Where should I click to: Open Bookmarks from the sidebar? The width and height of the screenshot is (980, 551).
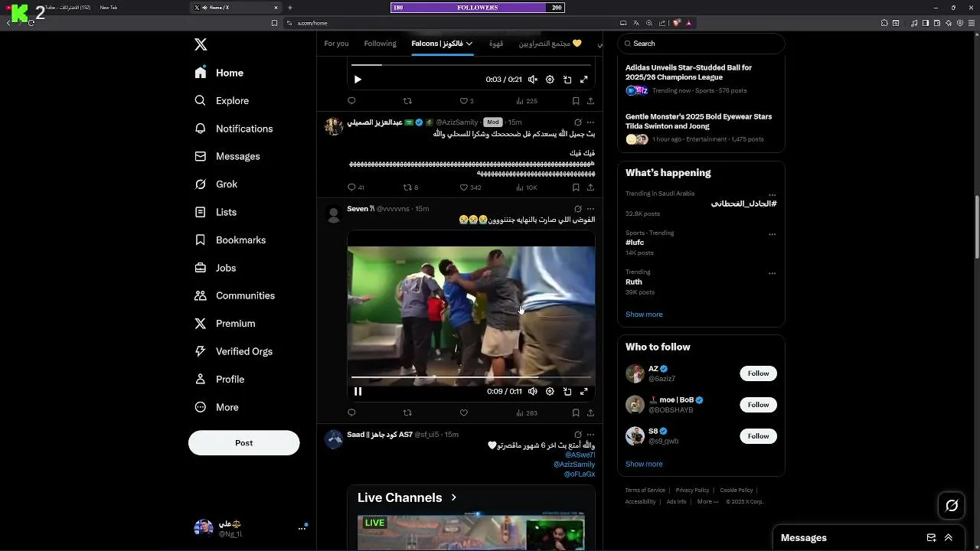click(230, 240)
